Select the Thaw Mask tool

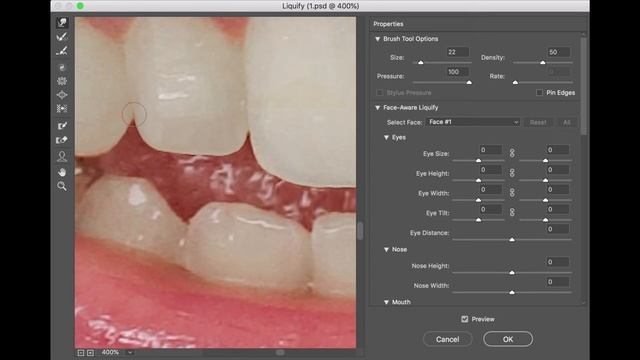pyautogui.click(x=62, y=140)
